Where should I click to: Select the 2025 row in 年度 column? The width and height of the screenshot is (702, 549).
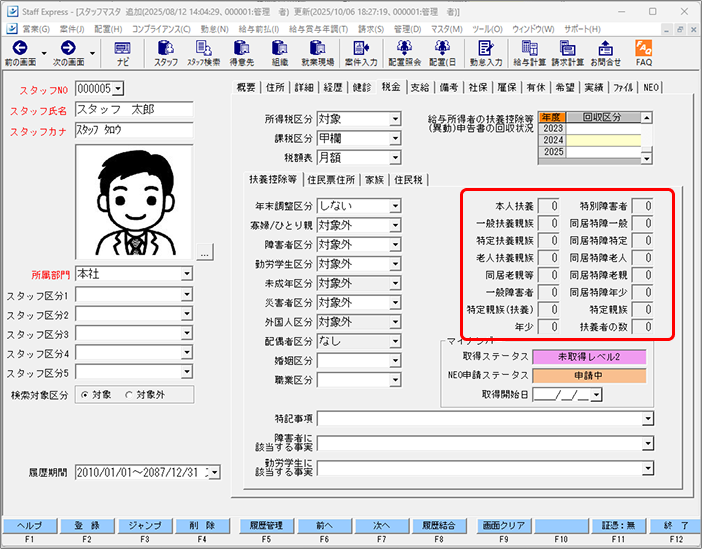[x=552, y=152]
